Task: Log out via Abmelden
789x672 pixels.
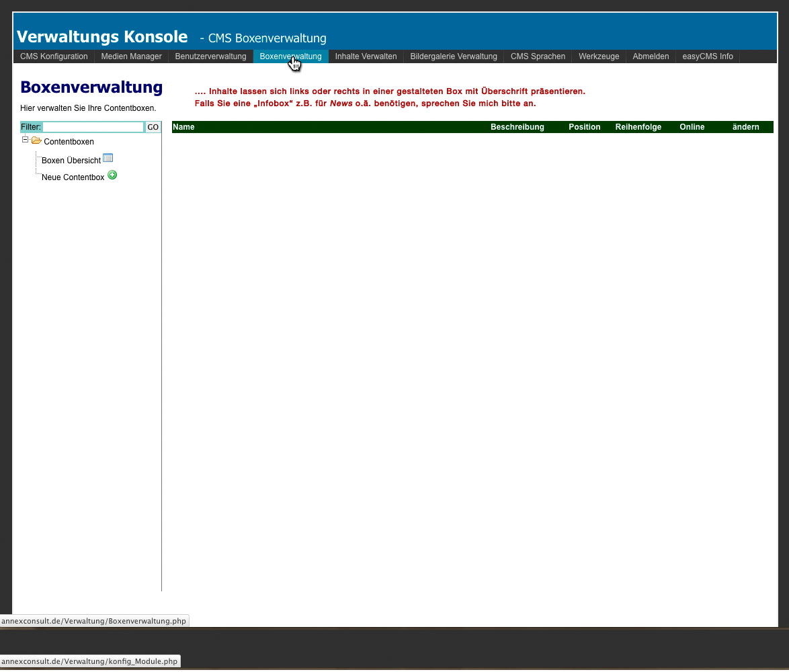Action: (x=651, y=56)
